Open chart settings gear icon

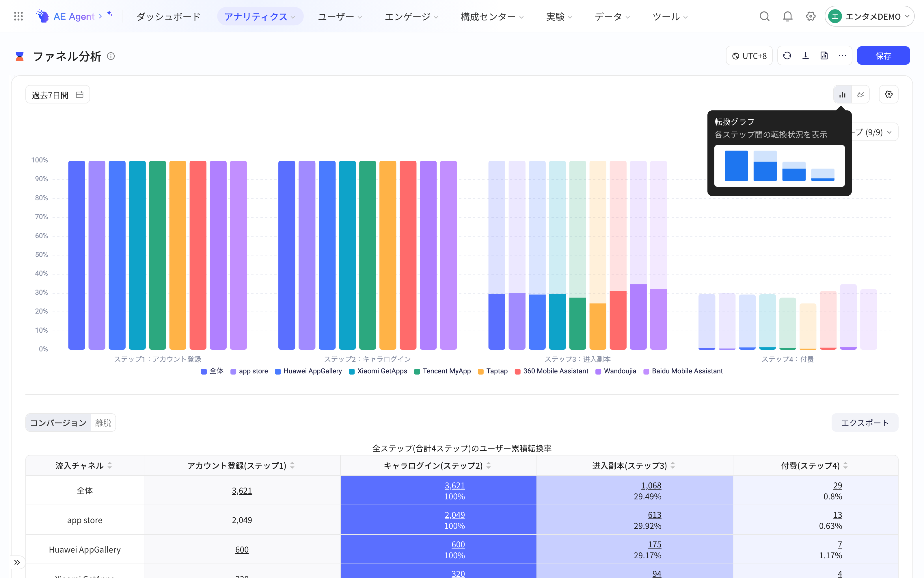pos(888,95)
